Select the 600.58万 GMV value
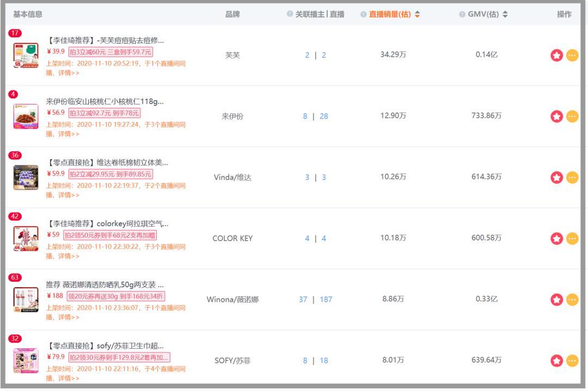 coord(486,238)
